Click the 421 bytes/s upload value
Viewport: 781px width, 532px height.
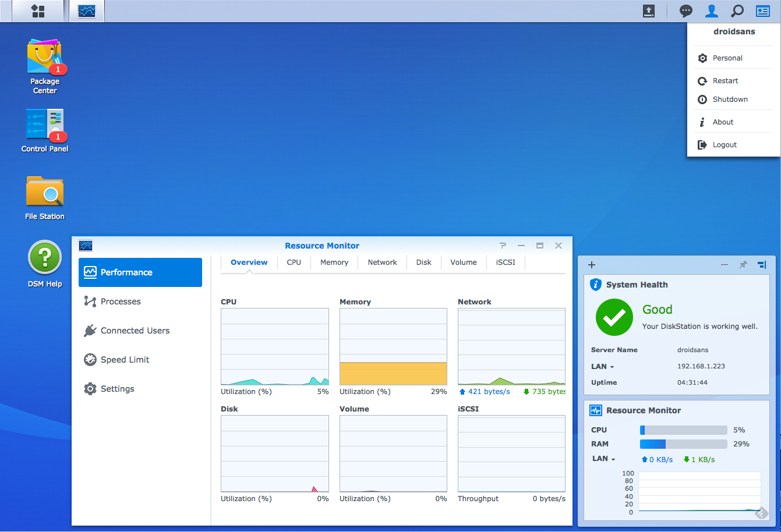pos(489,392)
